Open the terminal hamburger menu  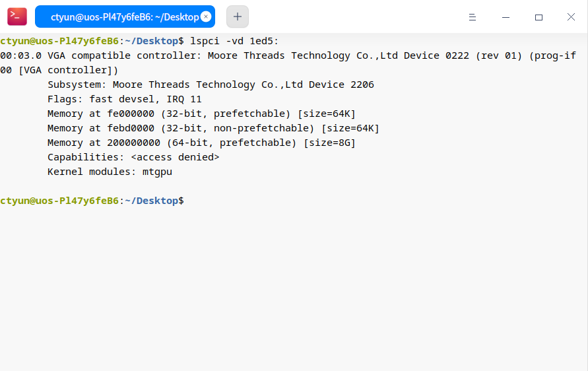pyautogui.click(x=473, y=17)
